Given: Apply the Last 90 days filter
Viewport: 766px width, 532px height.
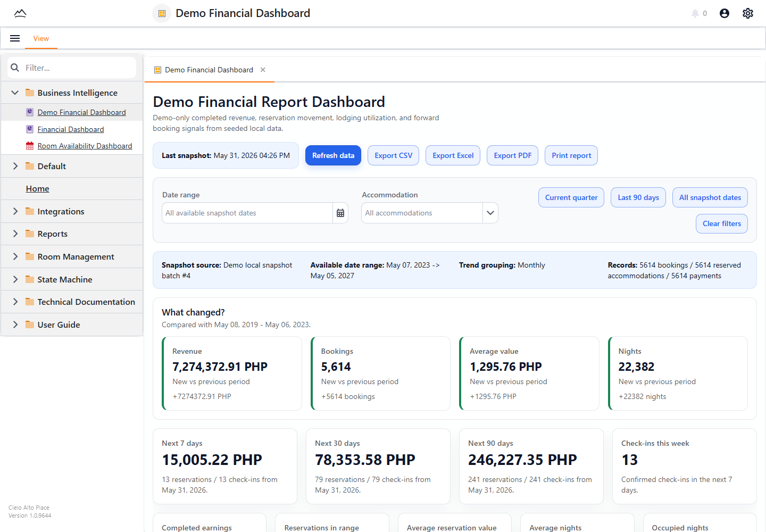Looking at the screenshot, I should (x=638, y=197).
